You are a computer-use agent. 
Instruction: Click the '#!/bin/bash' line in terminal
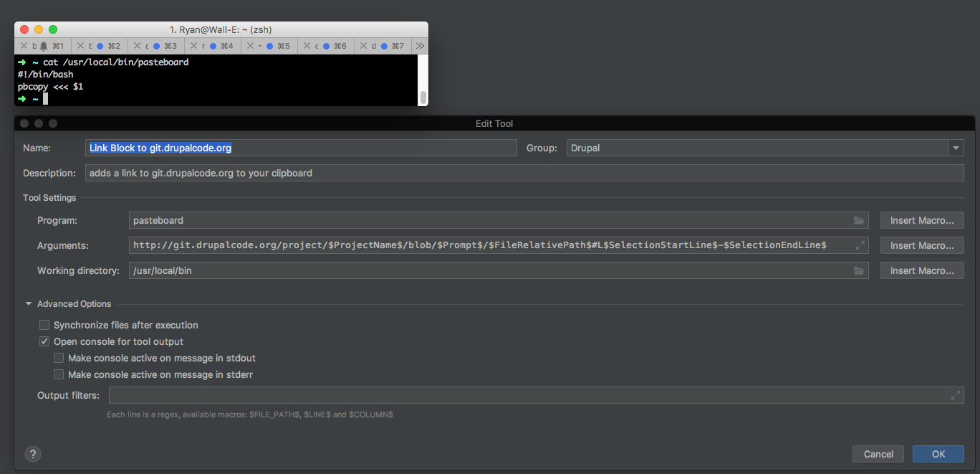click(x=45, y=74)
